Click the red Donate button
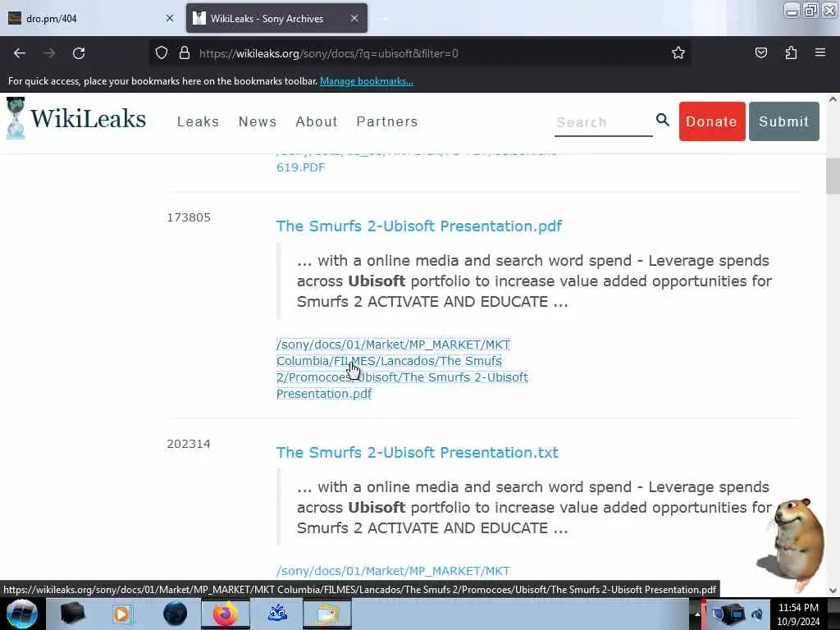Screen dimensions: 840x630 coord(712,121)
